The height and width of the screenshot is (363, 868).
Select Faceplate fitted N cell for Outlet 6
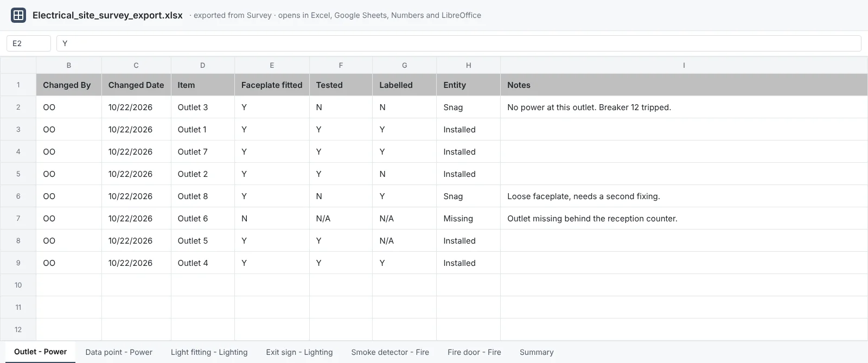pos(272,218)
